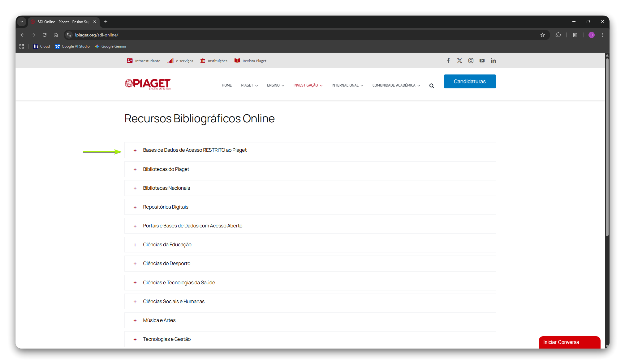Go to the HOME menu item

click(227, 85)
